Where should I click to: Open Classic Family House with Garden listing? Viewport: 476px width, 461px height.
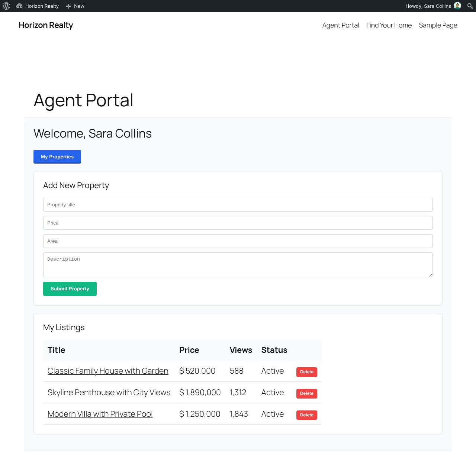pos(108,371)
